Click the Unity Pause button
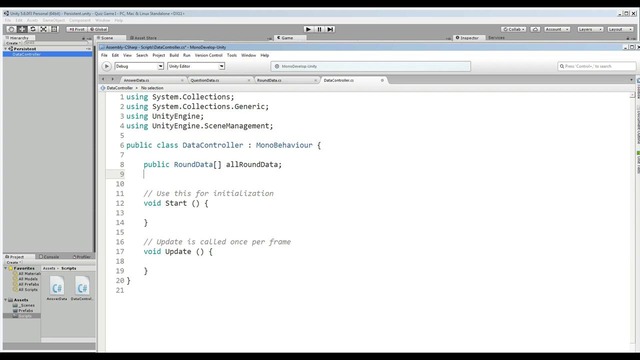The image size is (640, 360). (x=319, y=29)
